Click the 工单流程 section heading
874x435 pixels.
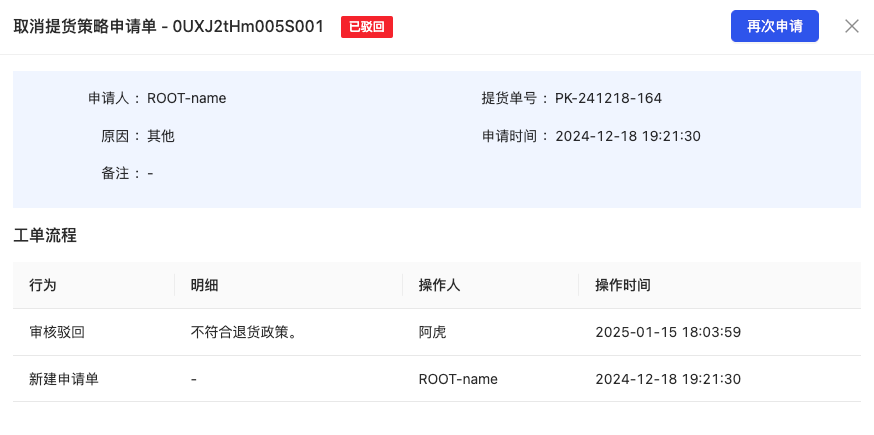45,236
